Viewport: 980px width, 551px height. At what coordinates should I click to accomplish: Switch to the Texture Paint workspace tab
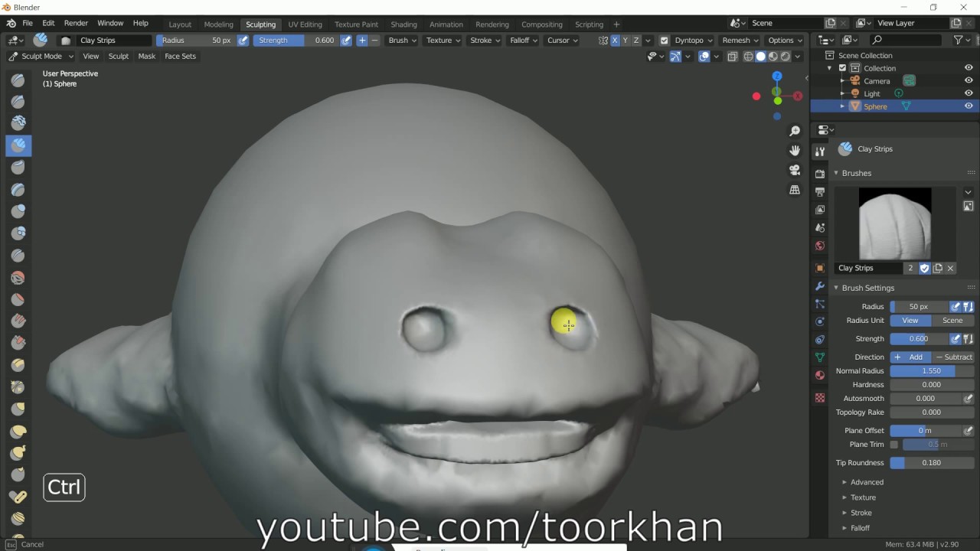(x=356, y=24)
